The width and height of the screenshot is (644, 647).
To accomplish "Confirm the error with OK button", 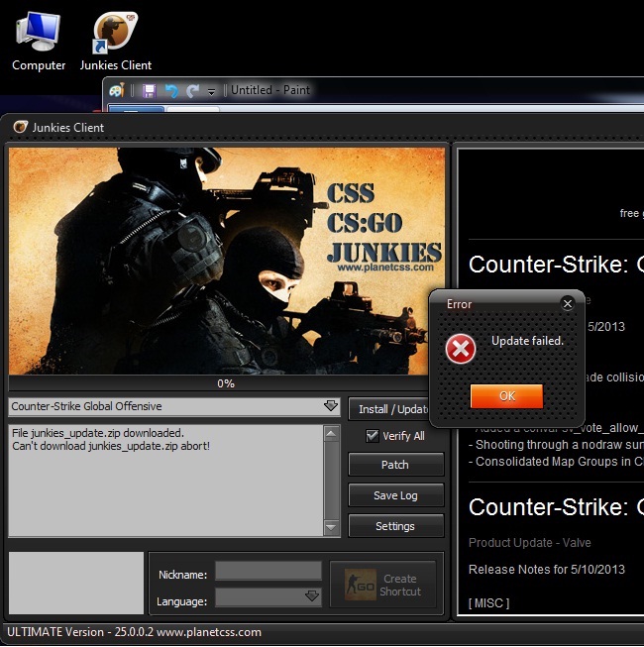I will [506, 396].
